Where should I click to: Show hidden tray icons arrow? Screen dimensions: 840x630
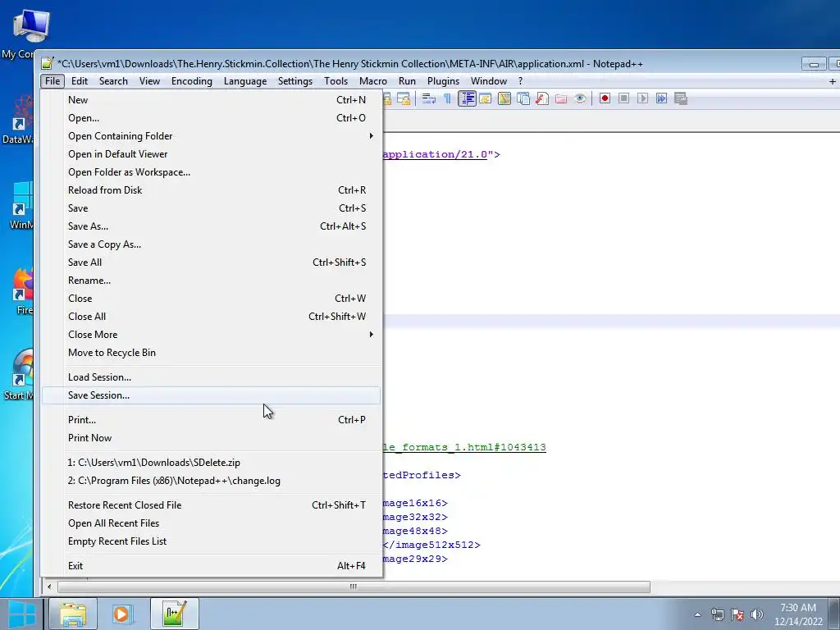(x=697, y=614)
